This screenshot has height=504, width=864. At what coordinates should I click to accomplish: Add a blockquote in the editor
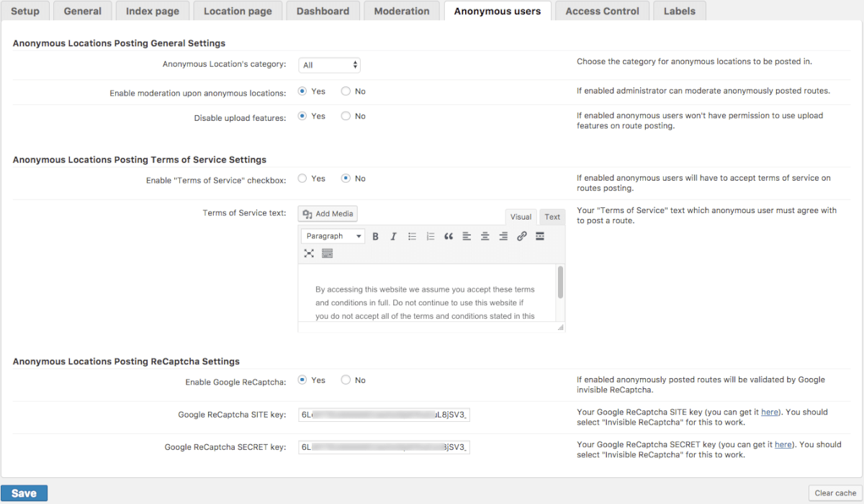pos(449,236)
